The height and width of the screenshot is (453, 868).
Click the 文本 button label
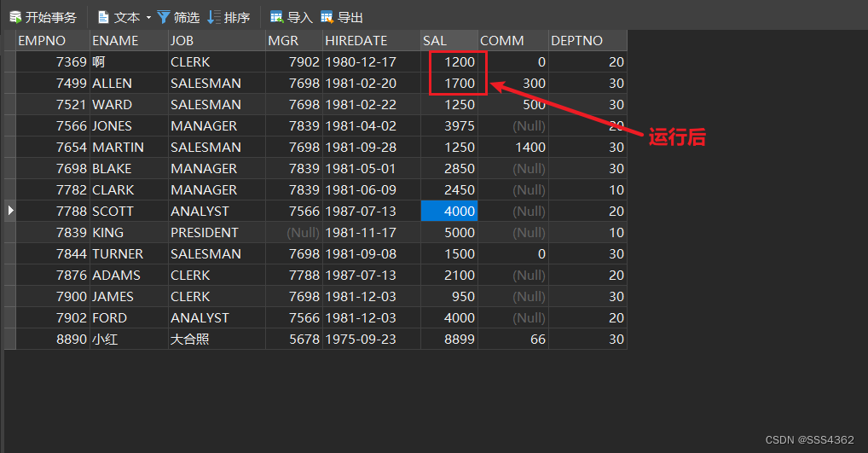click(127, 18)
